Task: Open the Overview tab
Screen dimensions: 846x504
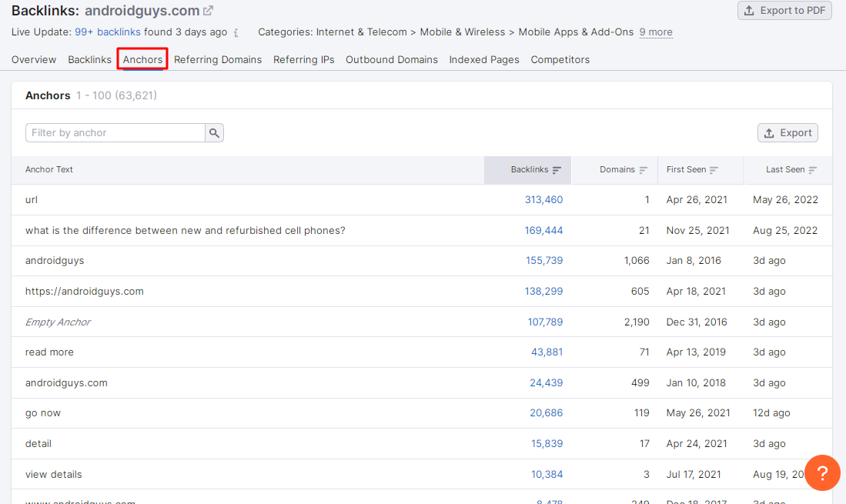Action: point(34,60)
